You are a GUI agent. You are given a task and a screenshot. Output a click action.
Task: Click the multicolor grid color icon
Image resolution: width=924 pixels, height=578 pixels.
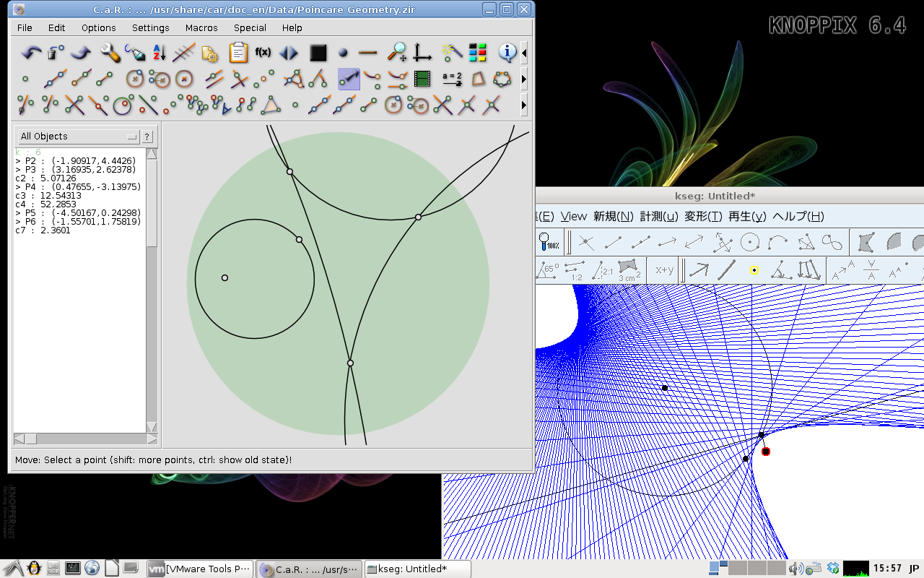coord(477,53)
